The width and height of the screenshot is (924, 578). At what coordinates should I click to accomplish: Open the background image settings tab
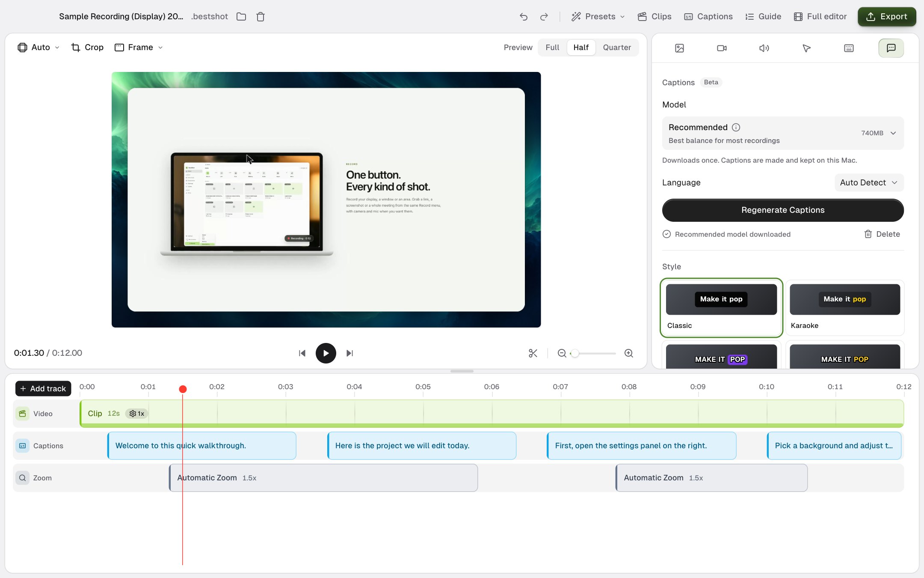(679, 48)
